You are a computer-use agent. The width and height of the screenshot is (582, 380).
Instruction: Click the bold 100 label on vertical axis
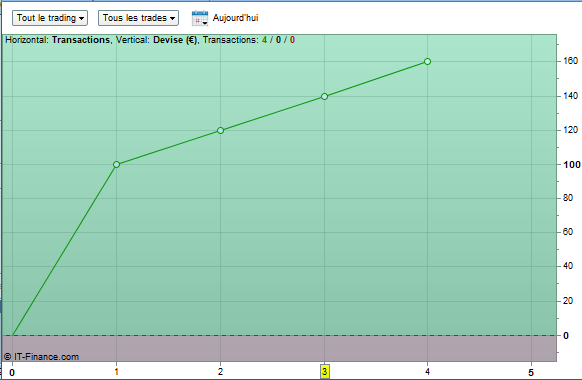pos(572,164)
